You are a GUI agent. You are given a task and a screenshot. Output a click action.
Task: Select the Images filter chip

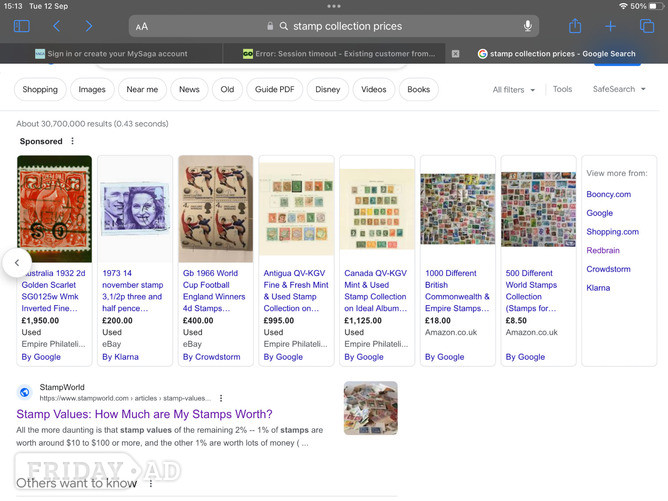tap(92, 89)
